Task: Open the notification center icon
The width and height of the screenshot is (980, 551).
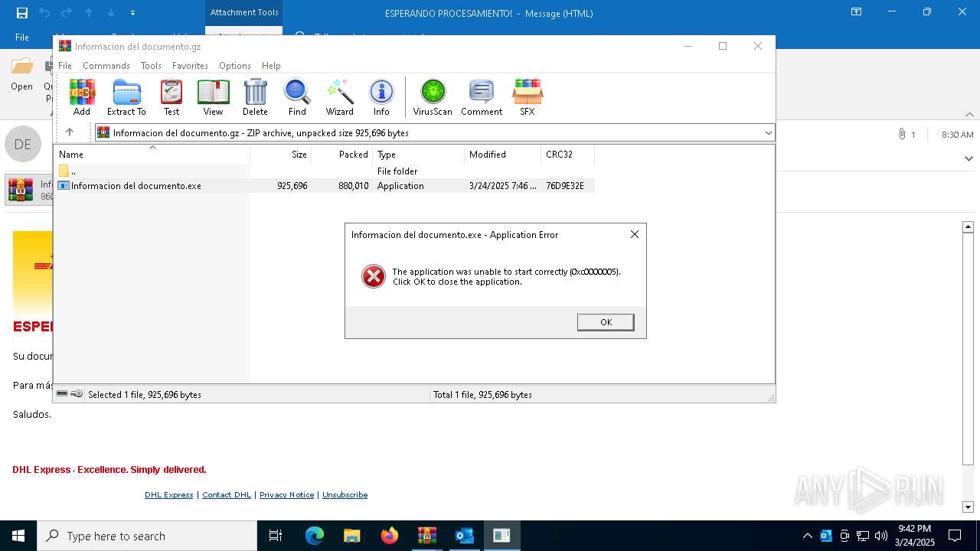Action: click(955, 536)
